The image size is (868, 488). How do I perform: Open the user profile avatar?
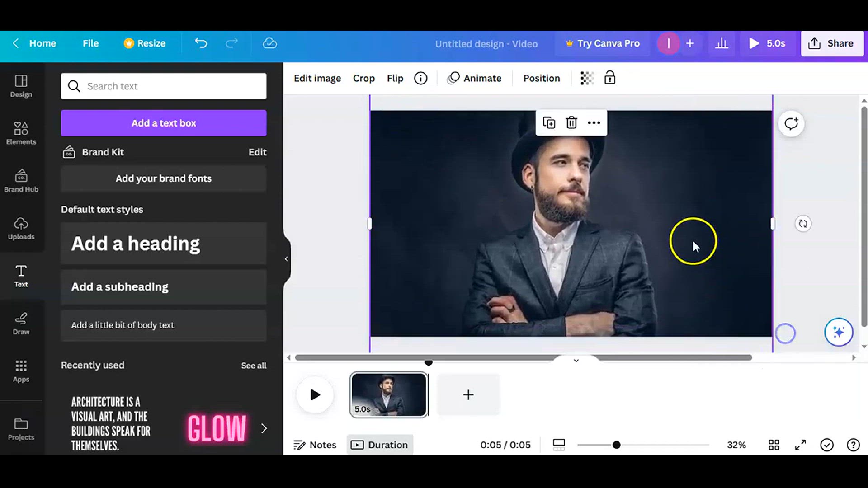pyautogui.click(x=668, y=43)
